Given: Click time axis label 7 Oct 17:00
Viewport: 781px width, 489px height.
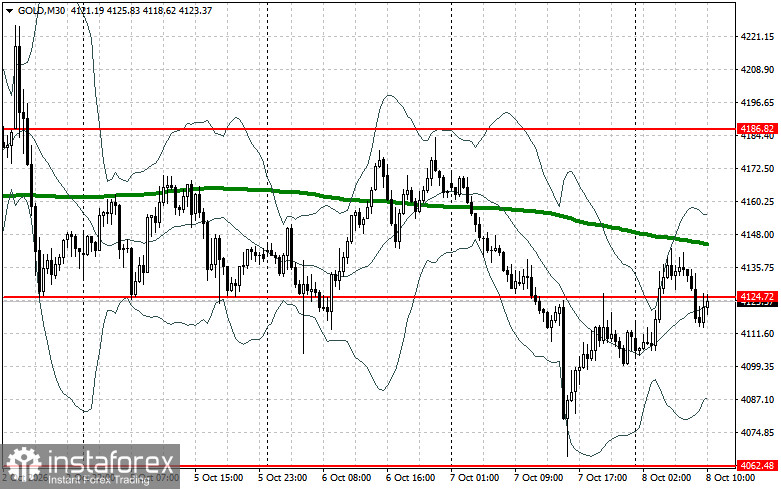Looking at the screenshot, I should (602, 478).
